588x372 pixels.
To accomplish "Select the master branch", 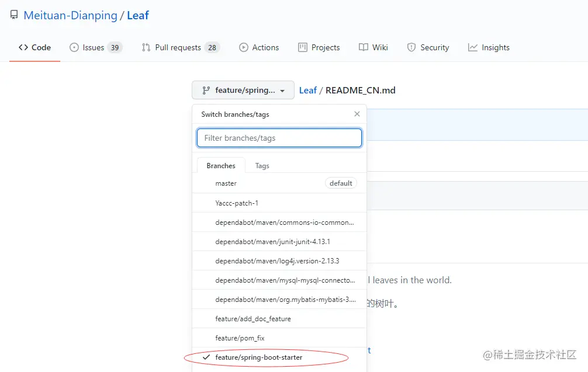I will pyautogui.click(x=279, y=183).
